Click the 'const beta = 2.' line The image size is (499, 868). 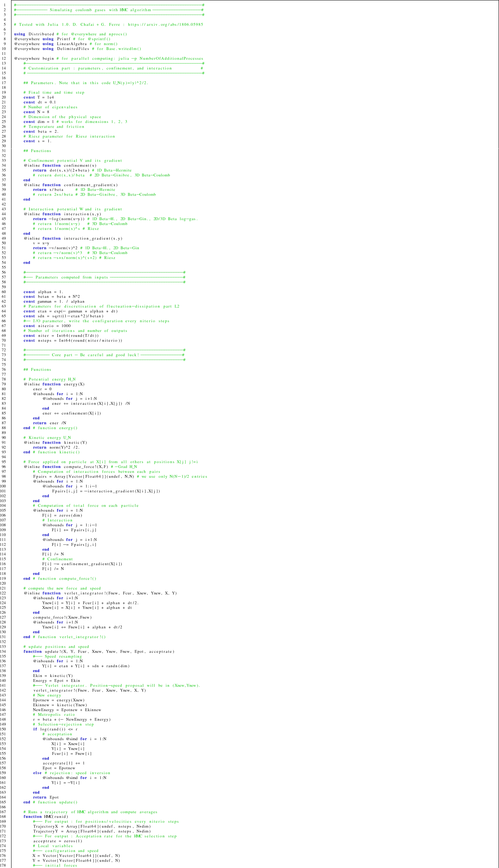[x=41, y=132]
